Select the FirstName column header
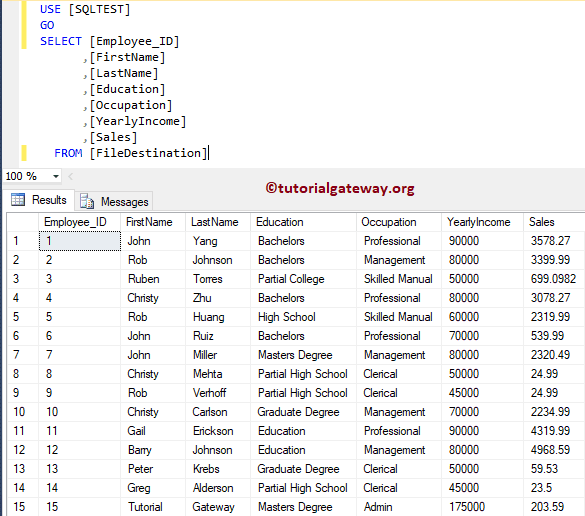This screenshot has width=585, height=516. point(153,222)
